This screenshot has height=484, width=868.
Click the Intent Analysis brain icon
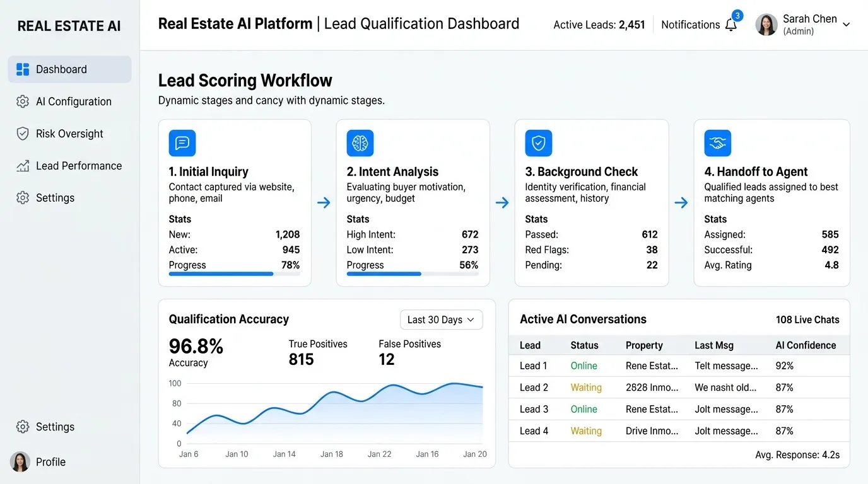click(360, 143)
